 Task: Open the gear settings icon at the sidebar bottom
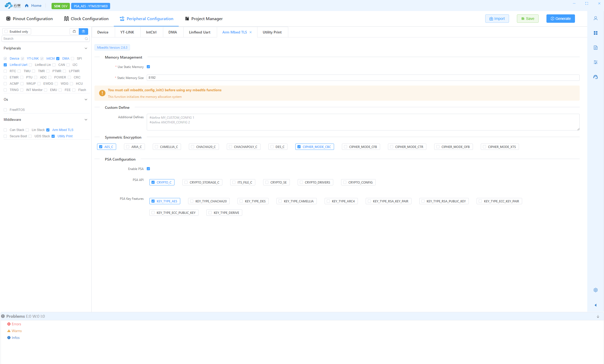(x=596, y=290)
